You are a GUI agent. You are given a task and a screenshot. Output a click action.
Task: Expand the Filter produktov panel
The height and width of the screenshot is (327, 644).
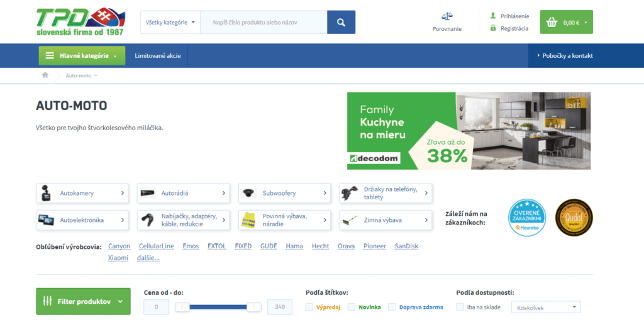[83, 301]
